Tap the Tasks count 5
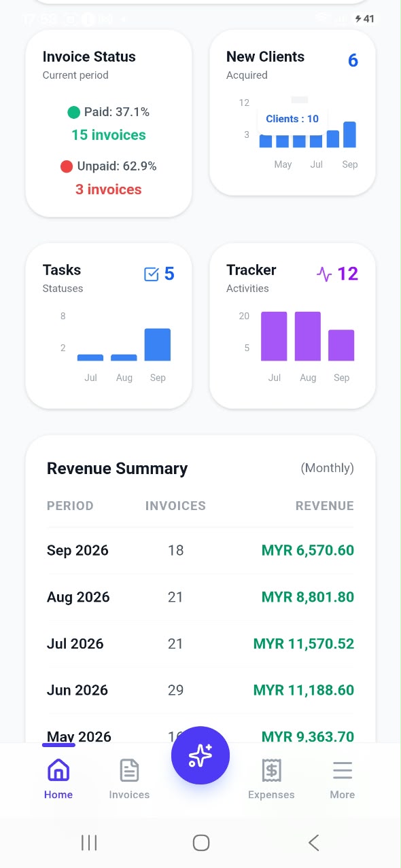 169,274
